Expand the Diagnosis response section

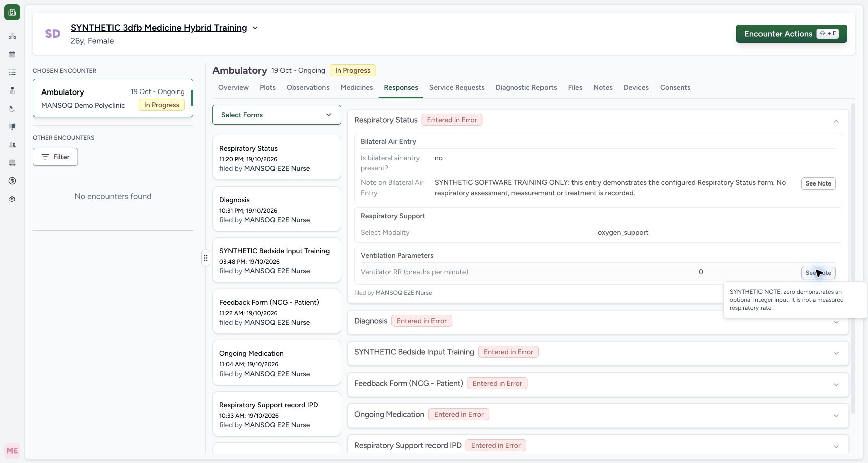click(836, 322)
